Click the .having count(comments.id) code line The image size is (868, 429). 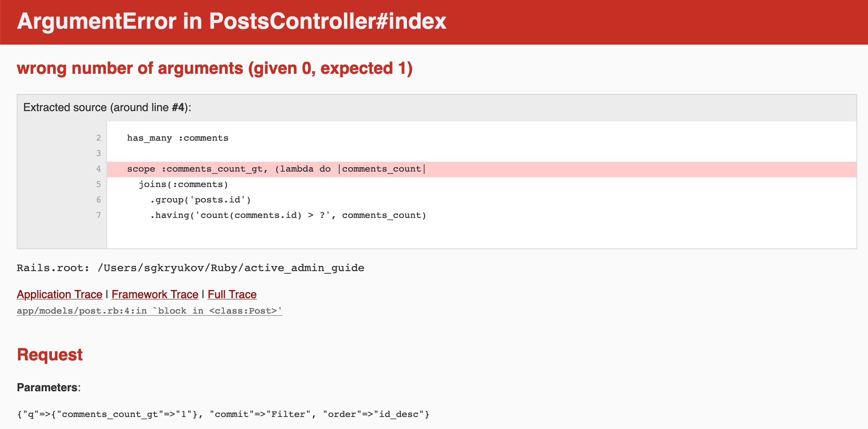point(288,215)
